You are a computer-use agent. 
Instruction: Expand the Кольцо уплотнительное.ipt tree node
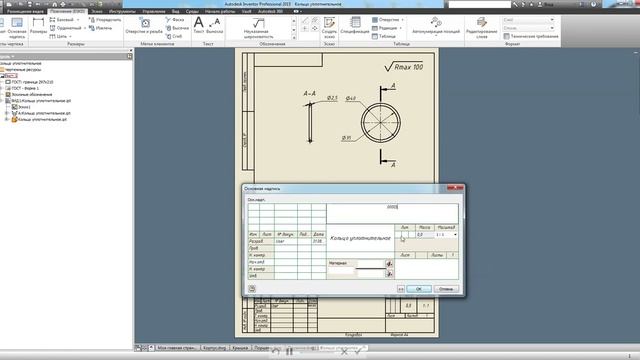[x=7, y=120]
